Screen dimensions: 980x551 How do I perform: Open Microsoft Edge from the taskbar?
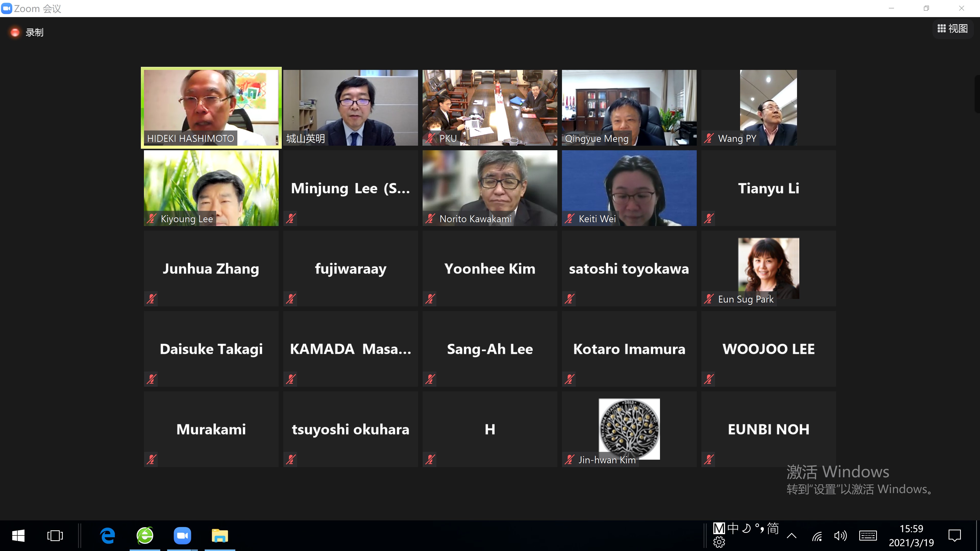[108, 536]
